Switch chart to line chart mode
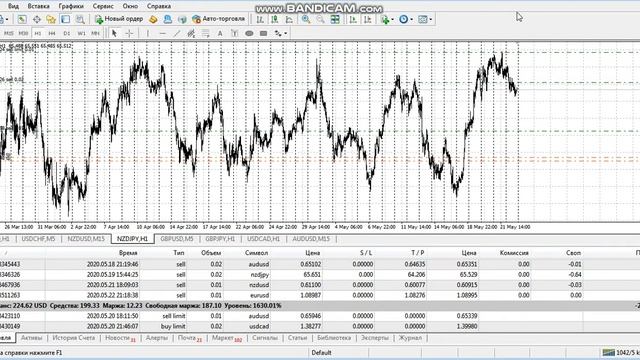The image size is (640, 360). (289, 19)
